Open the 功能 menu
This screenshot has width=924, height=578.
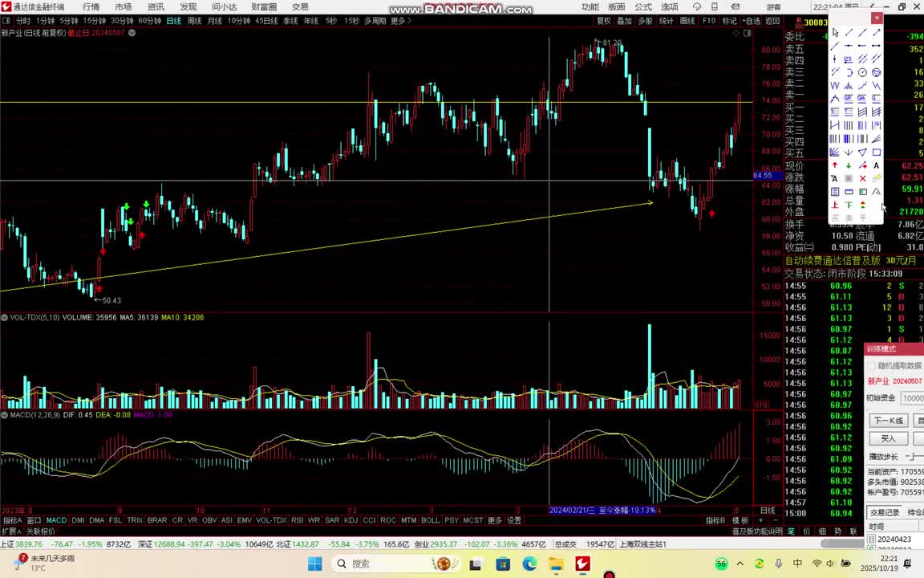[590, 7]
